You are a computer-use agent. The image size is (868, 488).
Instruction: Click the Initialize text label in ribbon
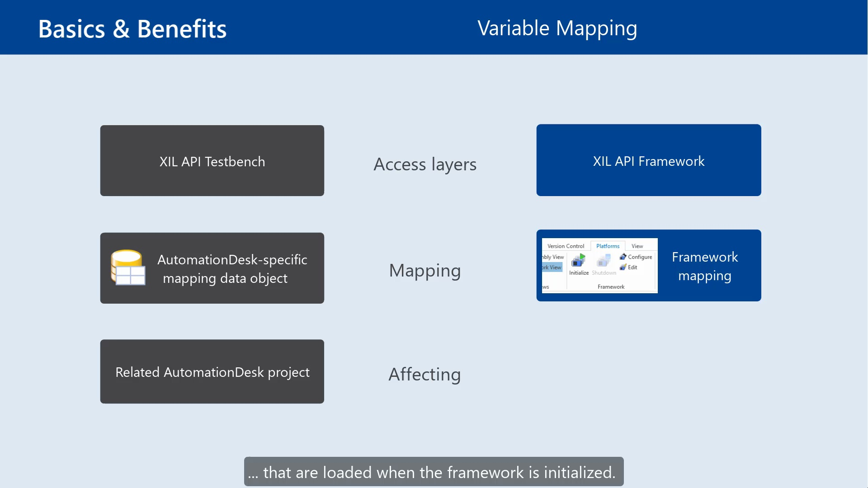point(579,272)
